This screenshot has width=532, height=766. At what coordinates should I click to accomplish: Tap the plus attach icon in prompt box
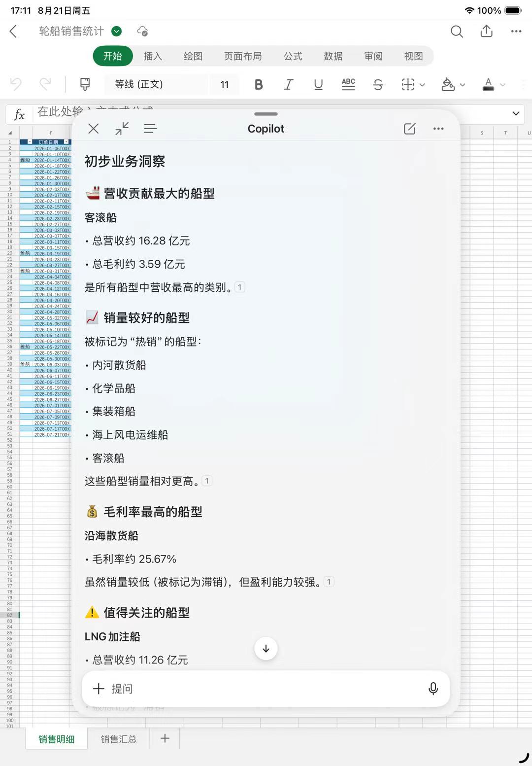[x=99, y=689]
